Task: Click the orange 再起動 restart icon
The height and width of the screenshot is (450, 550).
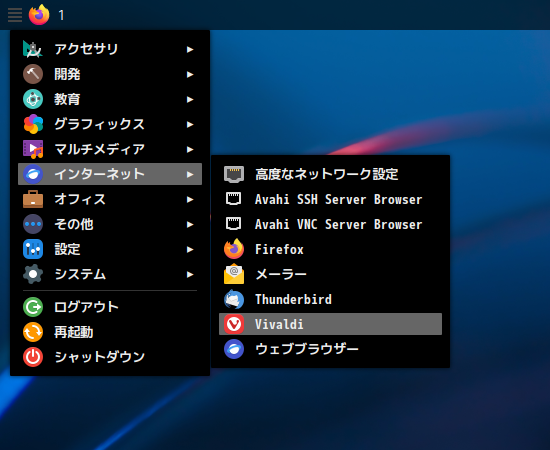Action: 33,332
